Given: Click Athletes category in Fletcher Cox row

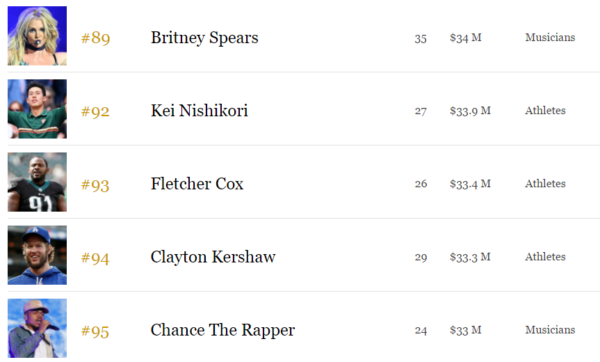Looking at the screenshot, I should 545,183.
